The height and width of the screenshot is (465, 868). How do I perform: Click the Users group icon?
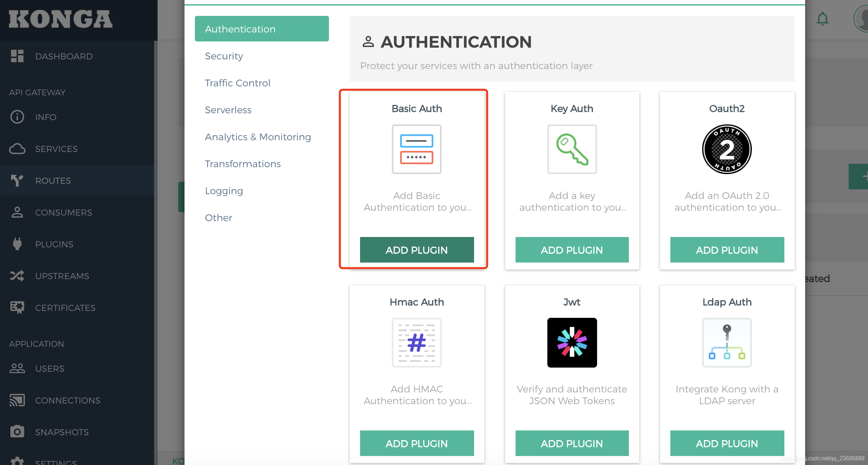click(17, 368)
